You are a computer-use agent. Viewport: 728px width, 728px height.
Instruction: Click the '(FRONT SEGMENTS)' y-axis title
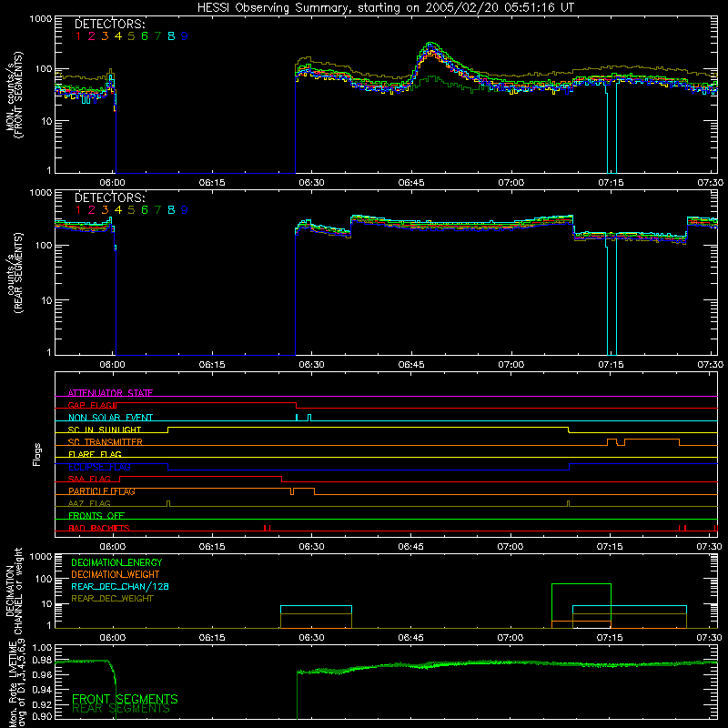[x=19, y=95]
